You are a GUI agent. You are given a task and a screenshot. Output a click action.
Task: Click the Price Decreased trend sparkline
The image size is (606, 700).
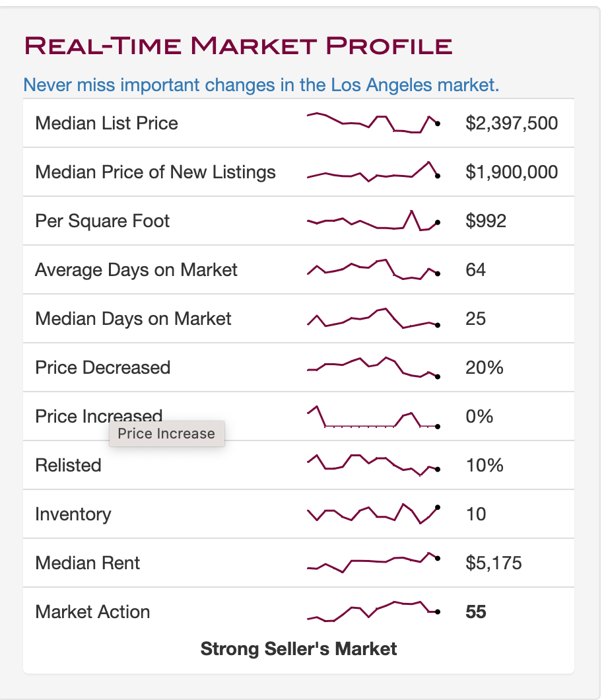[374, 367]
